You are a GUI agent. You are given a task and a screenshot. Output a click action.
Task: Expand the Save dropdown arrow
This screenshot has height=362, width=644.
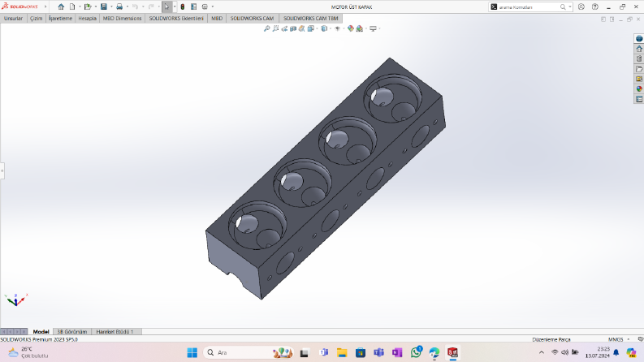111,6
